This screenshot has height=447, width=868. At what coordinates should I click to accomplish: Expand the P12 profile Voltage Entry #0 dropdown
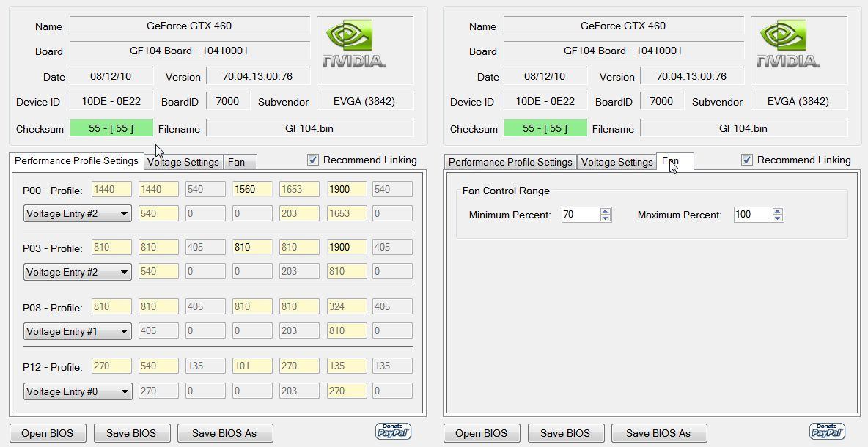(x=78, y=391)
